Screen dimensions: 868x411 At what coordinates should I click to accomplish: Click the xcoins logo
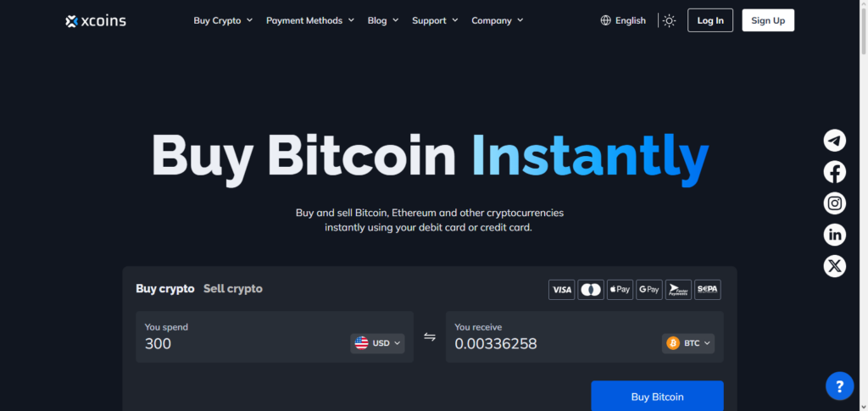tap(95, 21)
